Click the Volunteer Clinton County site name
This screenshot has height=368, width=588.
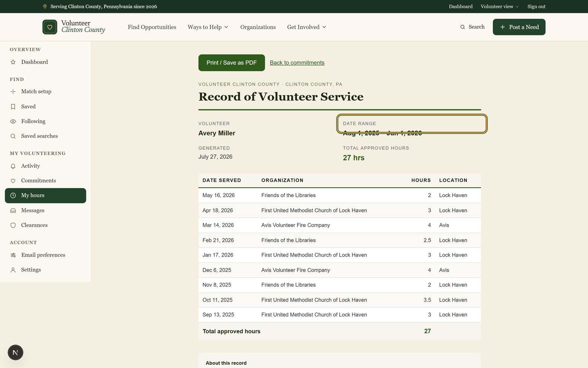coord(83,26)
